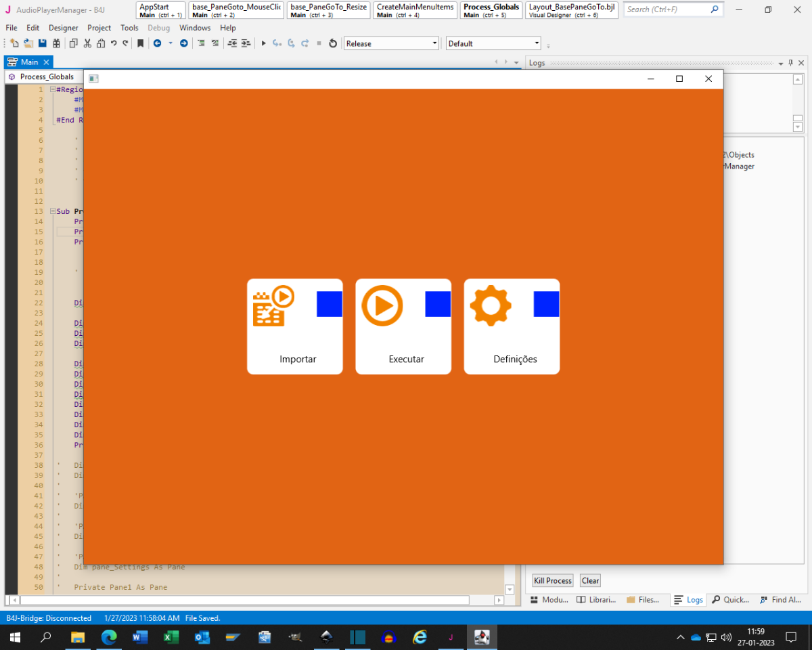Image resolution: width=812 pixels, height=650 pixels.
Task: Select the Main module tab
Action: [x=29, y=62]
